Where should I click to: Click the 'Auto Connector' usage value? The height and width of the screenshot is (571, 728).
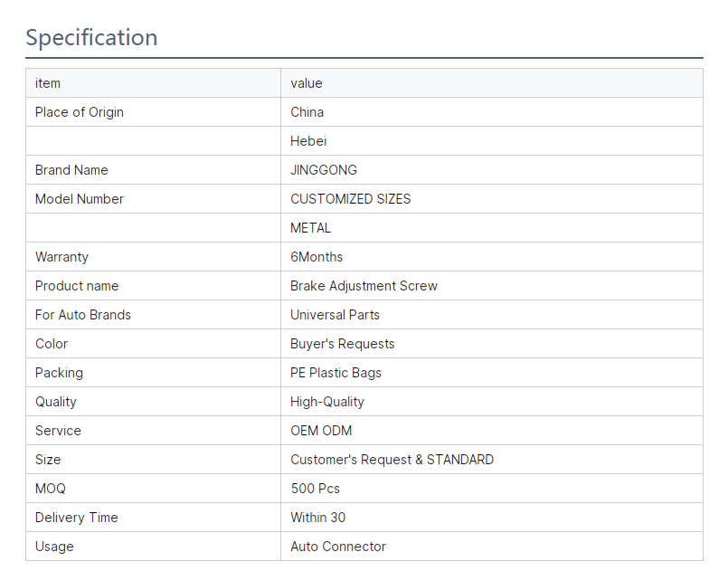coord(338,547)
